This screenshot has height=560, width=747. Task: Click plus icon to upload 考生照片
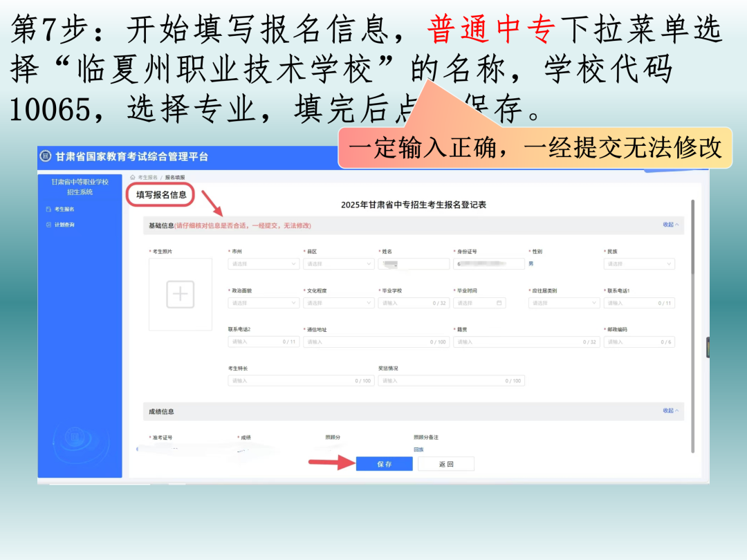(x=180, y=295)
